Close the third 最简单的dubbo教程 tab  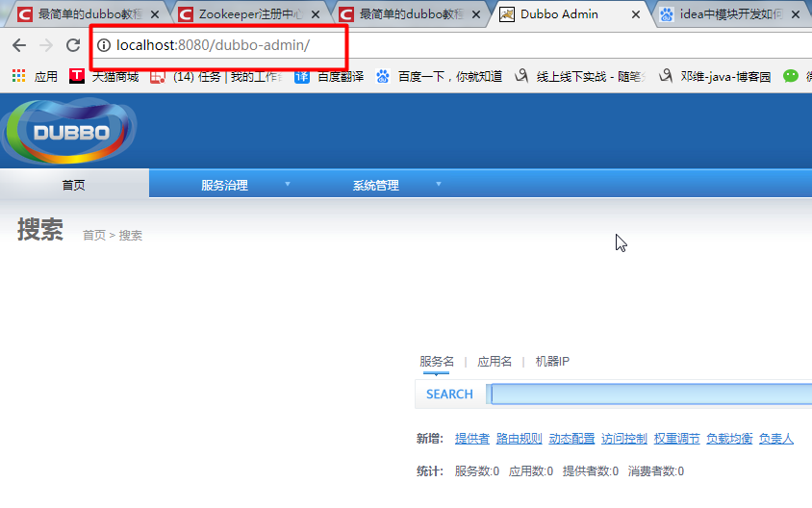[476, 14]
